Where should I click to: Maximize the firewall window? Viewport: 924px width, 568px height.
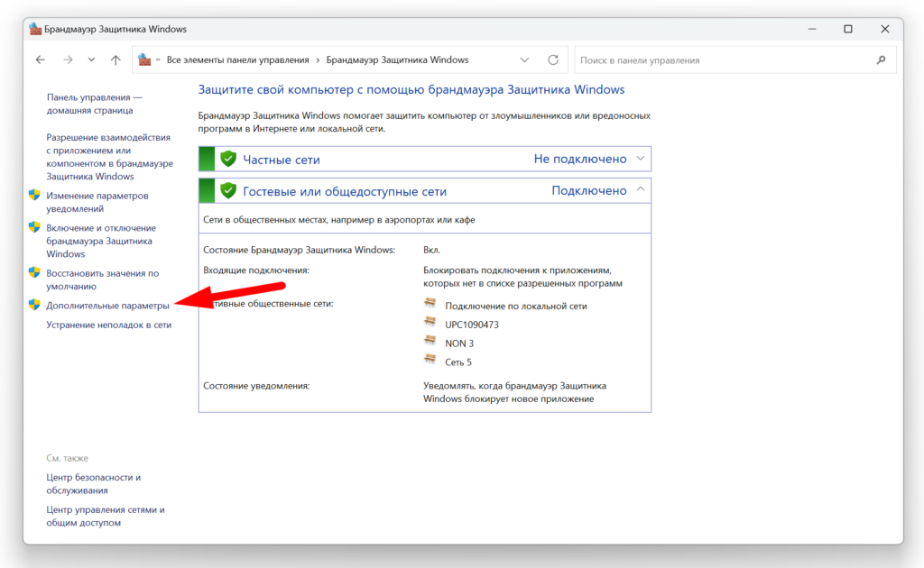[848, 29]
